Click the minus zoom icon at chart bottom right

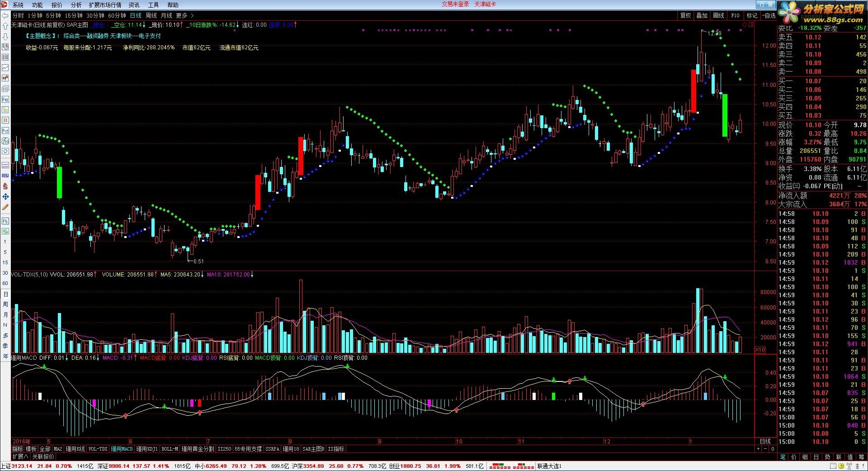pyautogui.click(x=765, y=449)
